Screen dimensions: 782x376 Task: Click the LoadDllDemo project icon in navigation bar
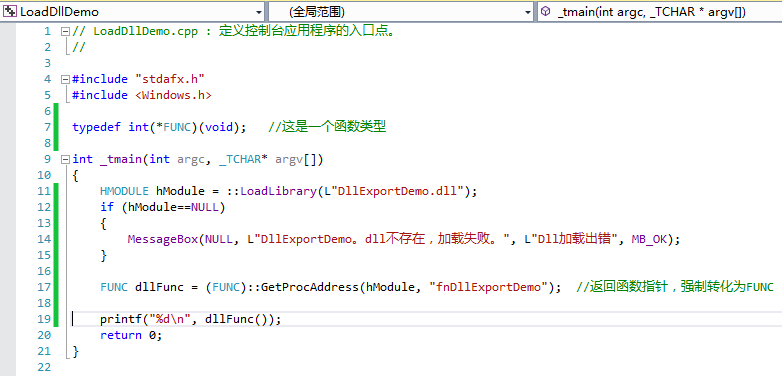(10, 11)
